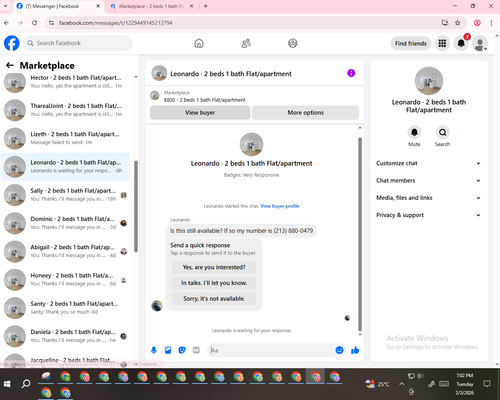Click the Search Facebook input field
Screen dimensions: 500x400
point(78,43)
